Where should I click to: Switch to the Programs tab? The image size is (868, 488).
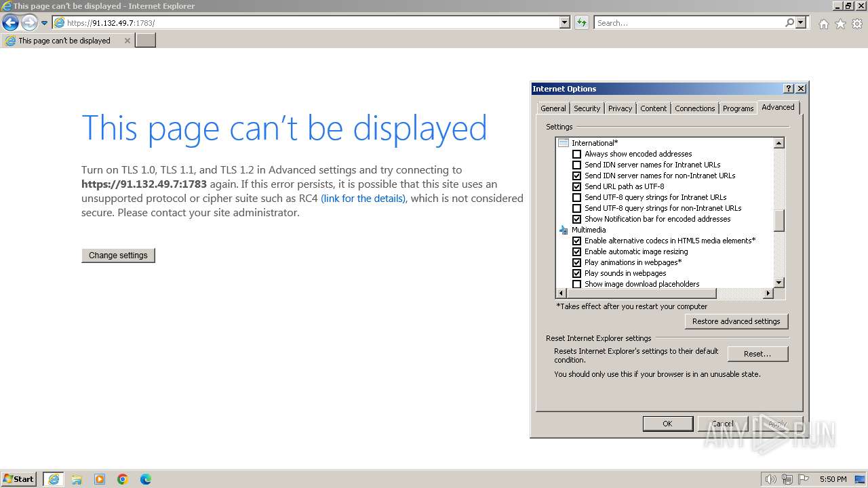738,108
